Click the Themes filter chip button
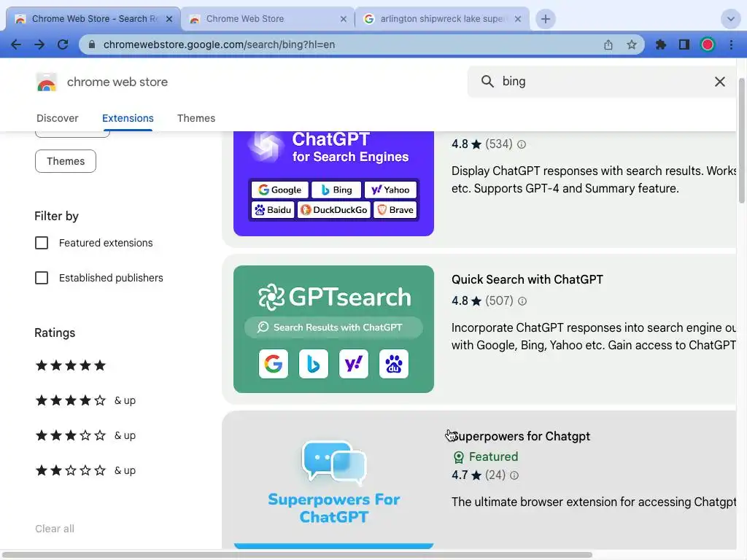The height and width of the screenshot is (560, 747). click(x=65, y=161)
